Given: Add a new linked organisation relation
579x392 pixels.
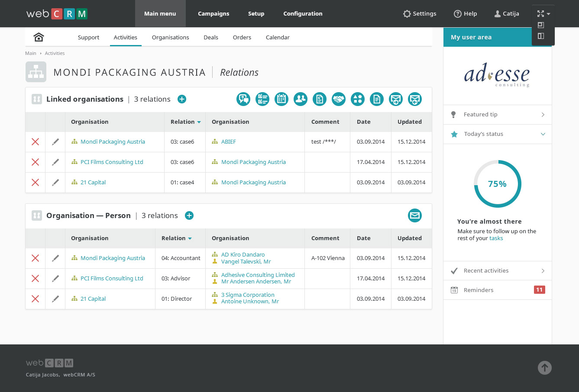Looking at the screenshot, I should [x=182, y=99].
